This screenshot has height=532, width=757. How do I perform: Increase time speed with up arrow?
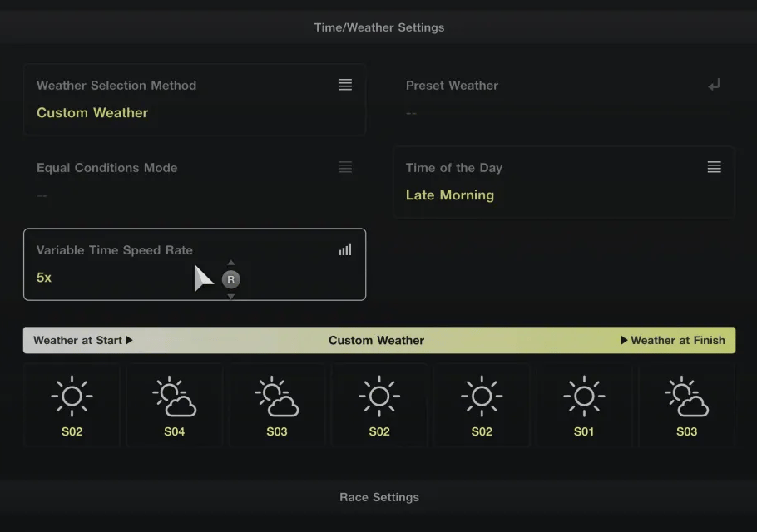click(230, 263)
